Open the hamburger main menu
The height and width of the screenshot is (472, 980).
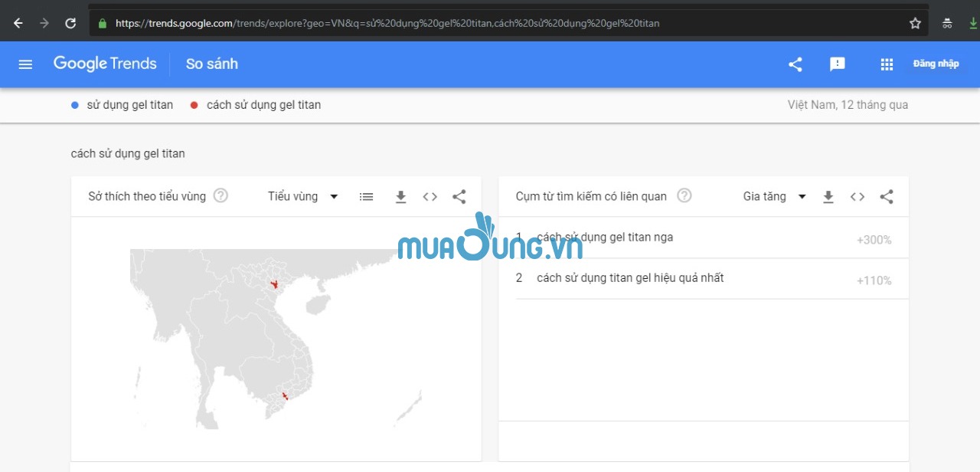[x=25, y=64]
